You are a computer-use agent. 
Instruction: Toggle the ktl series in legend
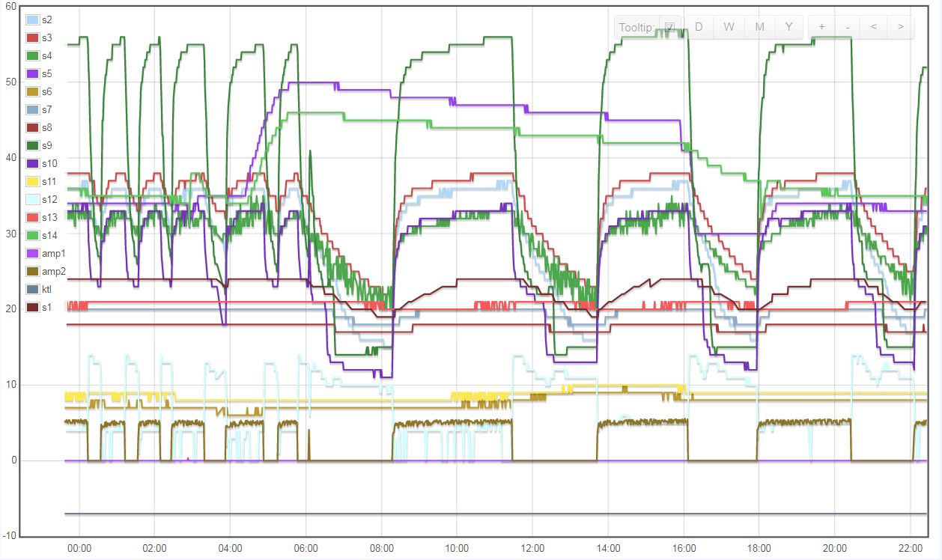(39, 289)
